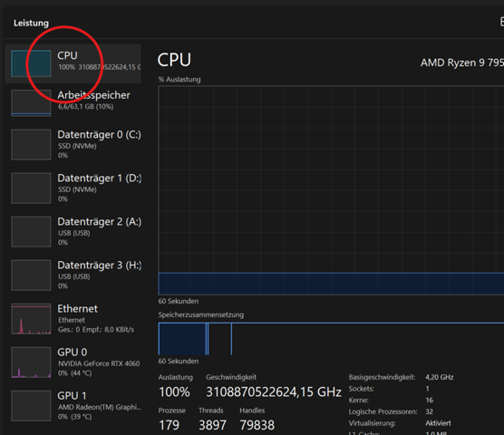Show NVIDIA GeForce RTX 4060 GPU details
The width and height of the screenshot is (504, 435).
pyautogui.click(x=73, y=362)
